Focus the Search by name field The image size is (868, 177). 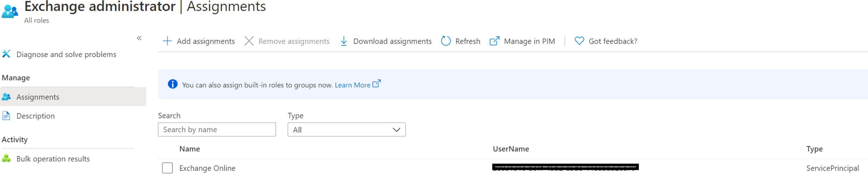click(x=217, y=130)
